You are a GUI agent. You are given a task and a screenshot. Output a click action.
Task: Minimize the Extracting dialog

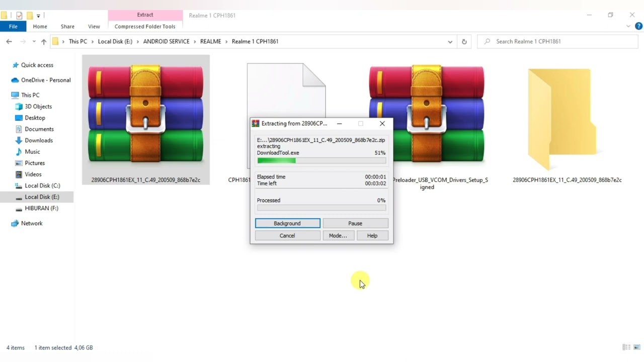tap(339, 123)
